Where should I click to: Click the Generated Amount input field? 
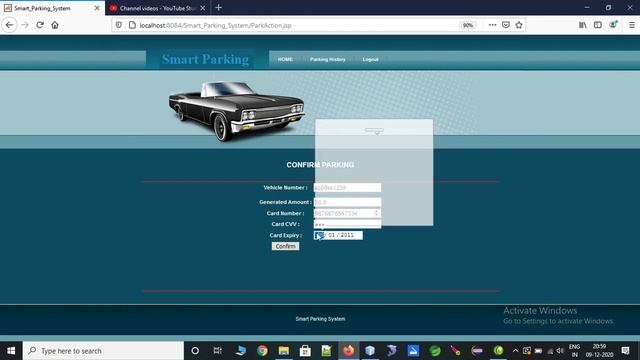(x=347, y=202)
